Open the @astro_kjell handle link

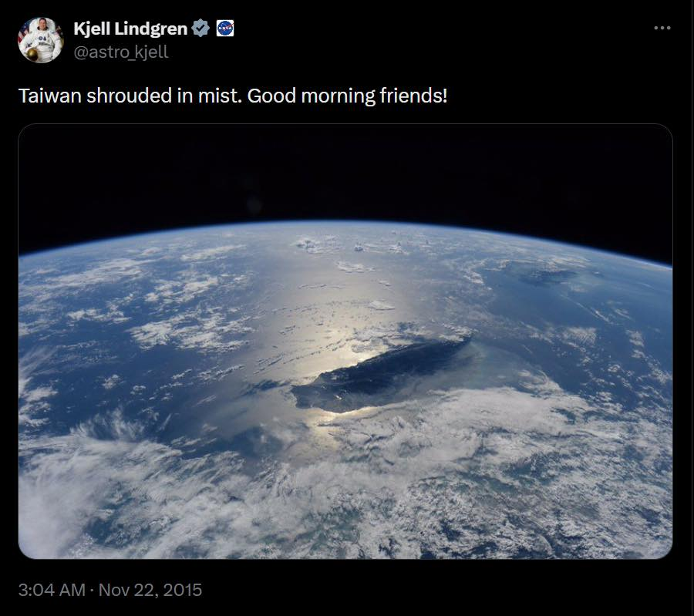click(121, 52)
